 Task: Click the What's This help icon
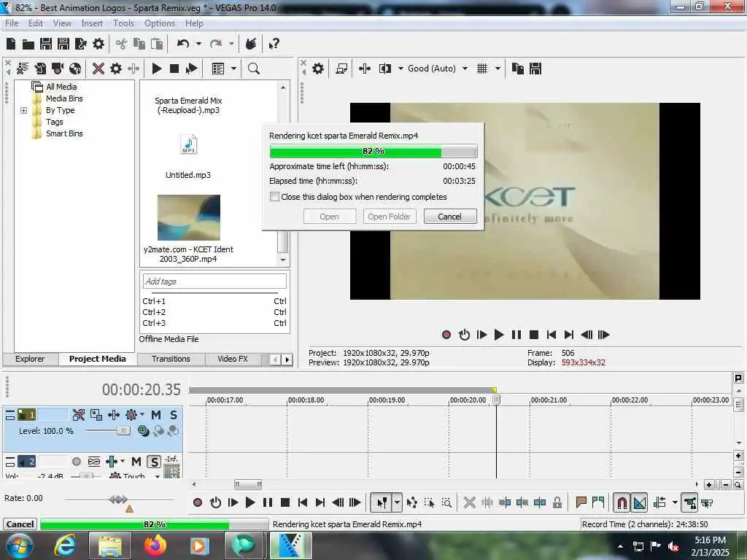click(274, 44)
